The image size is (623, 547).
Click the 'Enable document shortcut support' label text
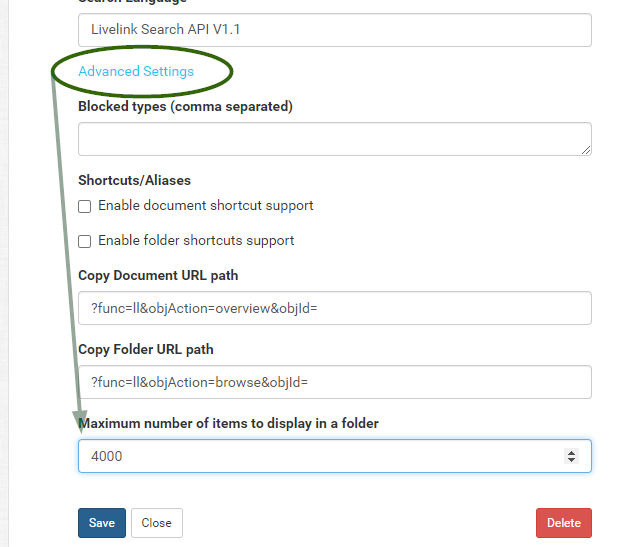pos(206,206)
